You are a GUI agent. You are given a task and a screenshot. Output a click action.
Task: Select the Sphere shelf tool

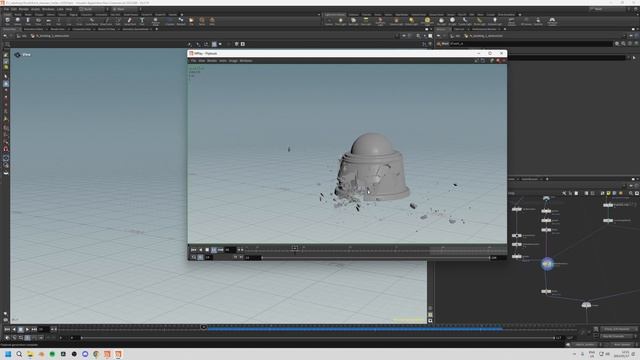tap(18, 20)
